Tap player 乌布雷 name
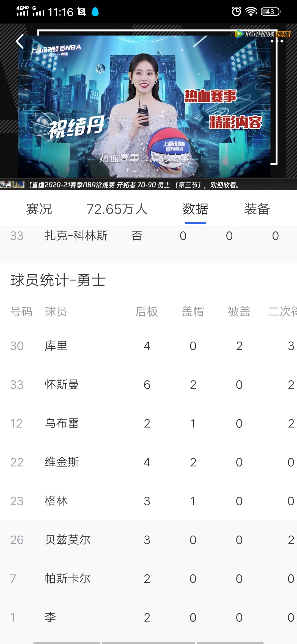Screen dimensions: 297x644 (x=62, y=423)
